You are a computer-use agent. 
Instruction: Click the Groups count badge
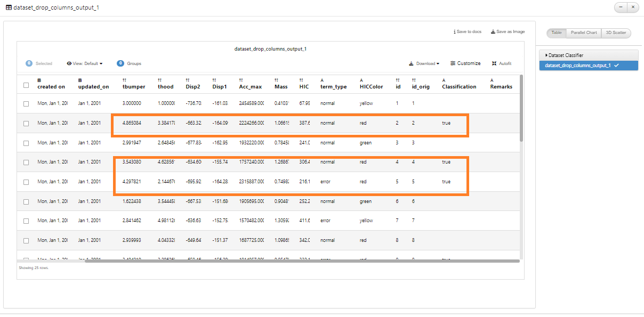[120, 63]
